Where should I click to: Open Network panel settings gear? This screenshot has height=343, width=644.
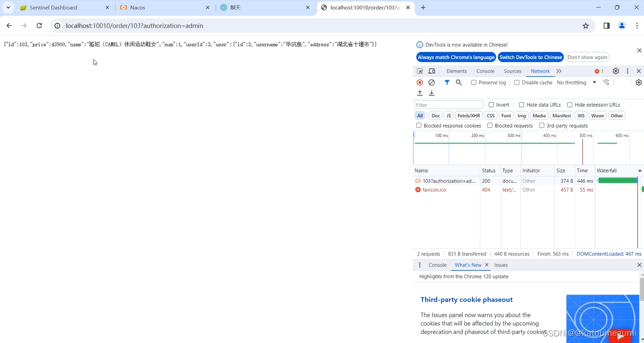click(x=638, y=82)
